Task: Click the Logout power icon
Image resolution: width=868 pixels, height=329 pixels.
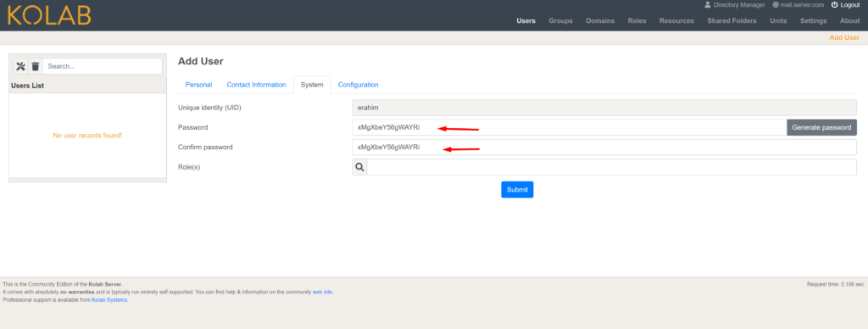Action: click(x=834, y=4)
